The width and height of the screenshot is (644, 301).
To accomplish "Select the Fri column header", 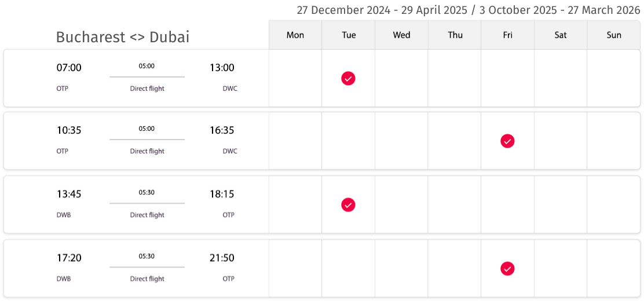I will pyautogui.click(x=508, y=35).
